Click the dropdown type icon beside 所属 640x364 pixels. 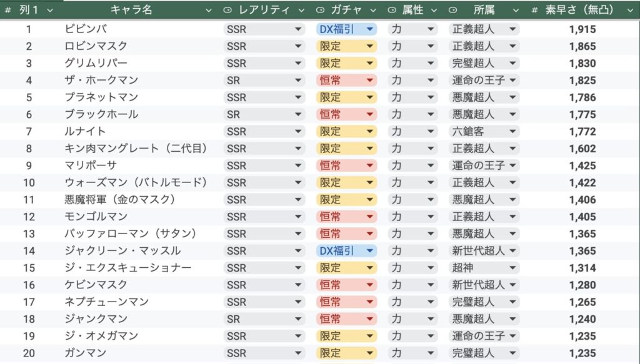[x=454, y=10]
